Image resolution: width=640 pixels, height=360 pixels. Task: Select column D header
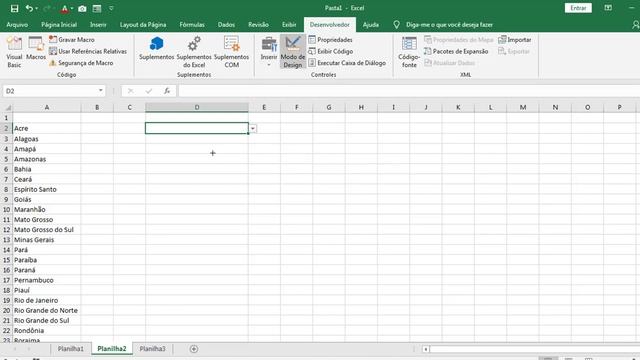coord(197,107)
